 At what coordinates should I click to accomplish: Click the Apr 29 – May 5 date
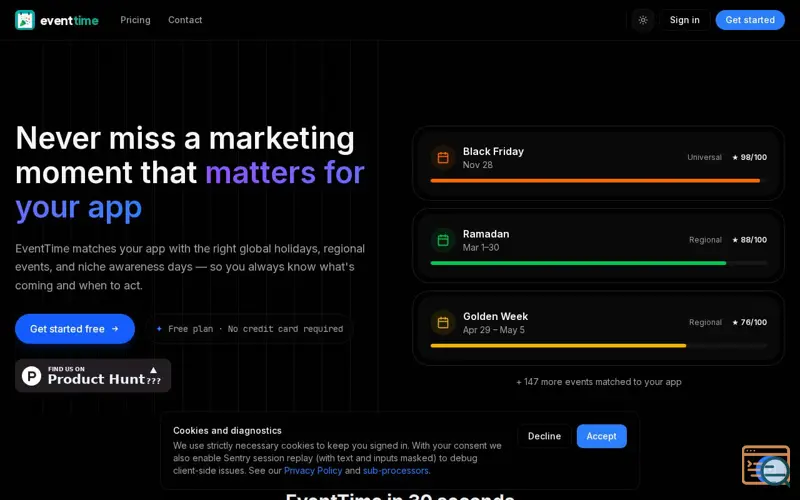(494, 330)
